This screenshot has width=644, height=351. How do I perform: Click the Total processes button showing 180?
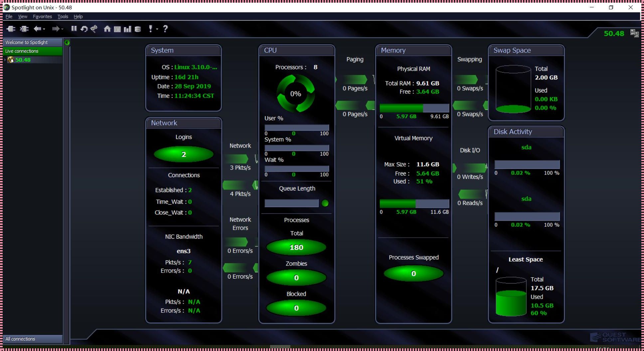296,247
